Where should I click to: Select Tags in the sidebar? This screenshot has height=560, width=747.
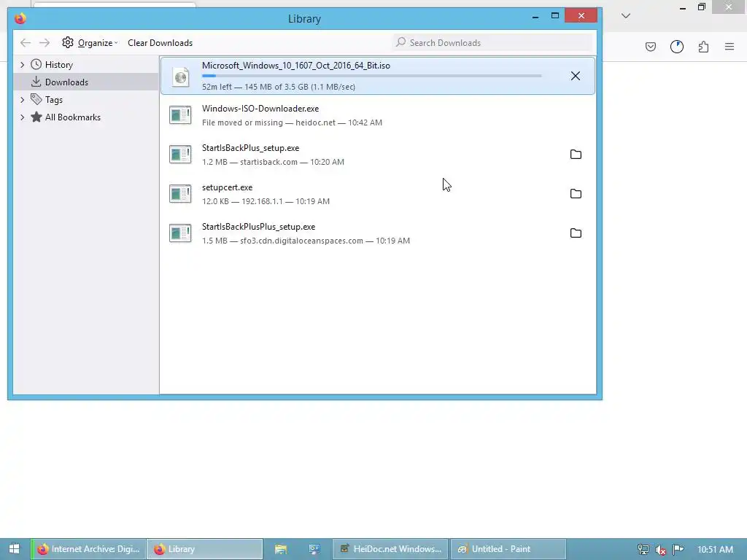54,99
